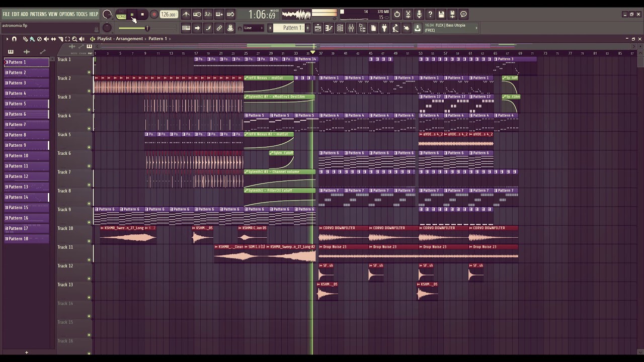Open the Playlist view icon
Screen dimensions: 644x362
click(x=318, y=28)
